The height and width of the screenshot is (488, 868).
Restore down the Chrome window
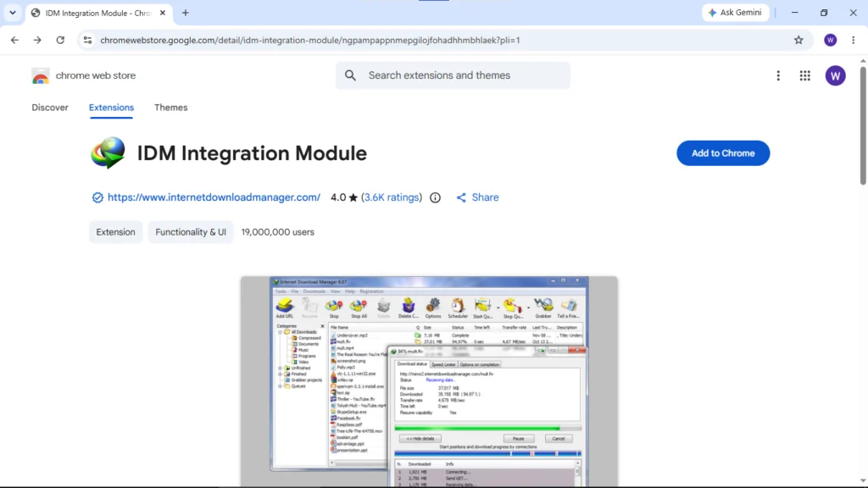coord(824,13)
